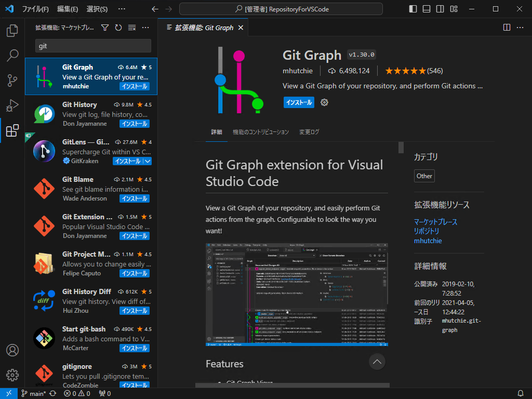
Task: Split the editor to the right
Action: pyautogui.click(x=507, y=28)
